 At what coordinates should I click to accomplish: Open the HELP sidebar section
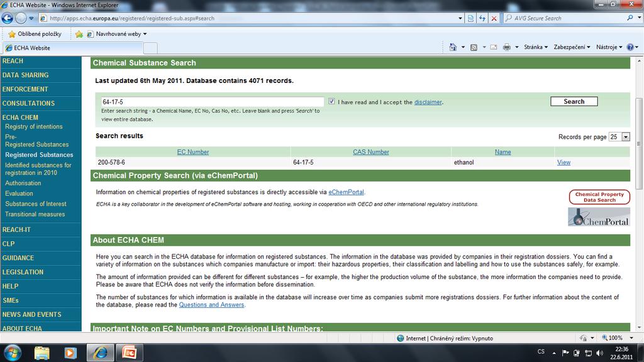tap(10, 286)
